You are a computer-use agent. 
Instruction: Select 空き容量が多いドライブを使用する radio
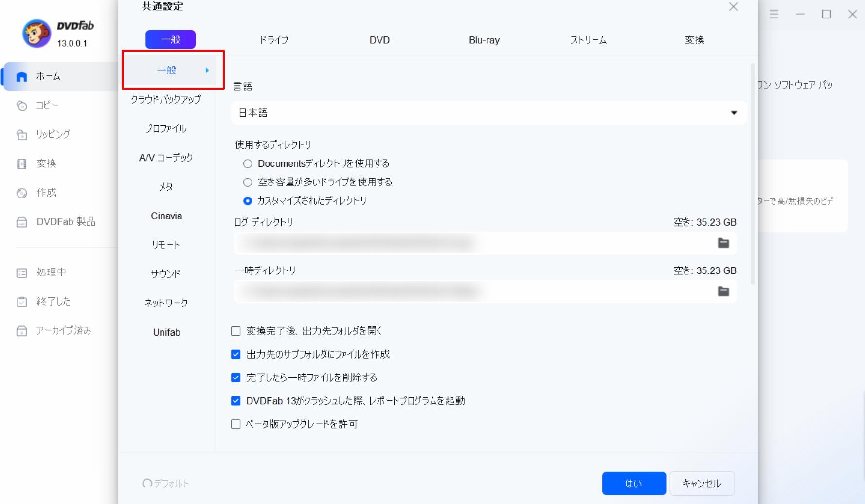click(248, 182)
